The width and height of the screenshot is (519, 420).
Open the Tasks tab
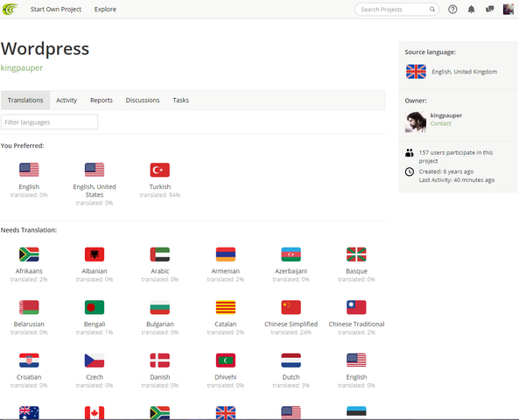click(180, 101)
